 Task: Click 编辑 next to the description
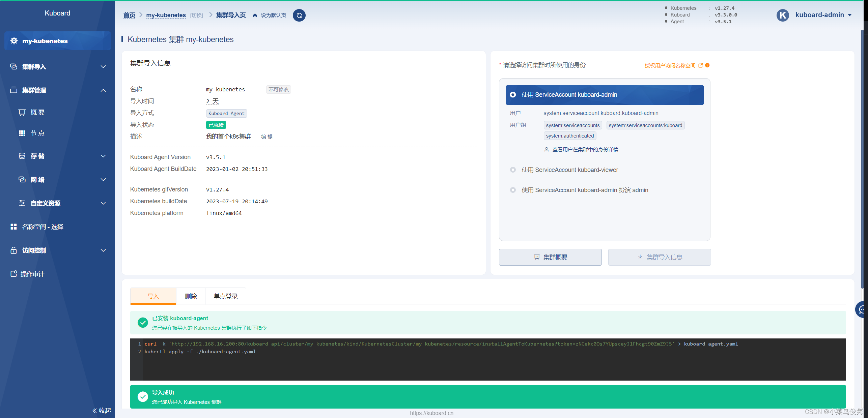click(x=267, y=137)
